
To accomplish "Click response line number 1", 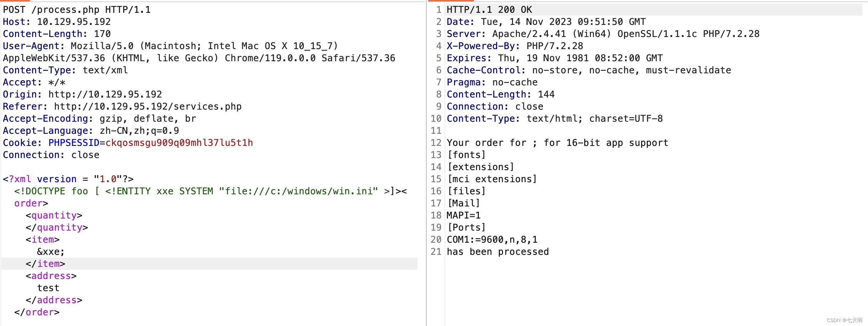I will click(439, 10).
